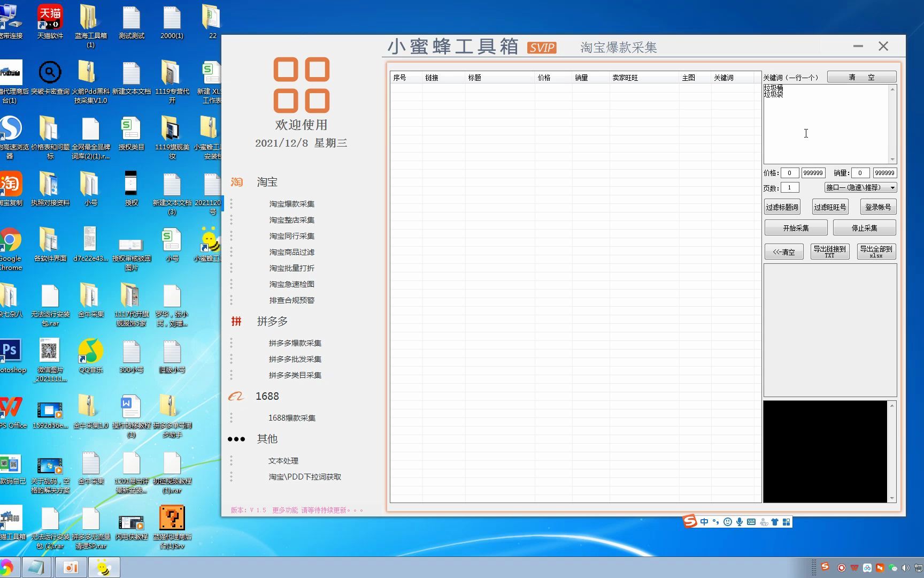
Task: Open 文本处理 in sidebar
Action: [x=283, y=461]
